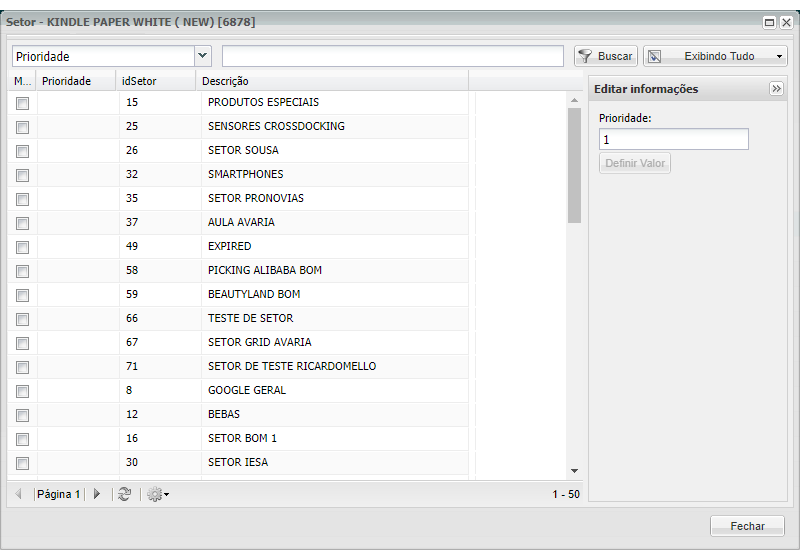Viewport: 810px width, 560px height.
Task: Click the Fechar button
Action: (747, 526)
